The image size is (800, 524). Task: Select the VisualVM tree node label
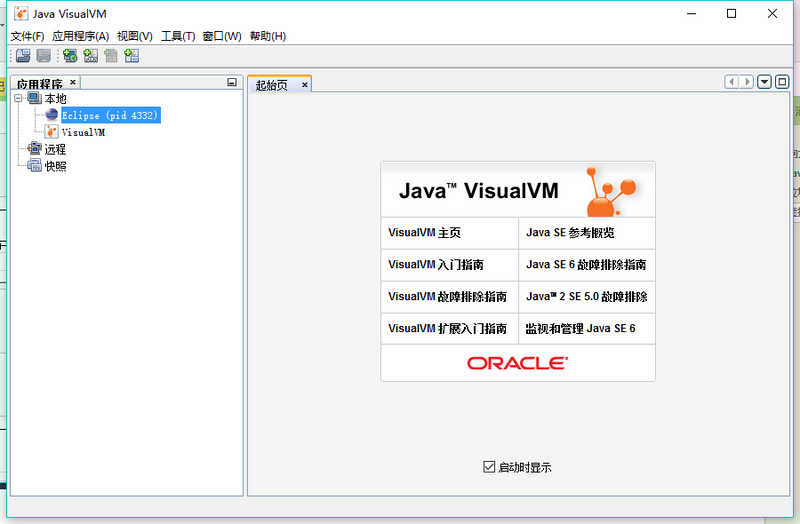point(84,132)
